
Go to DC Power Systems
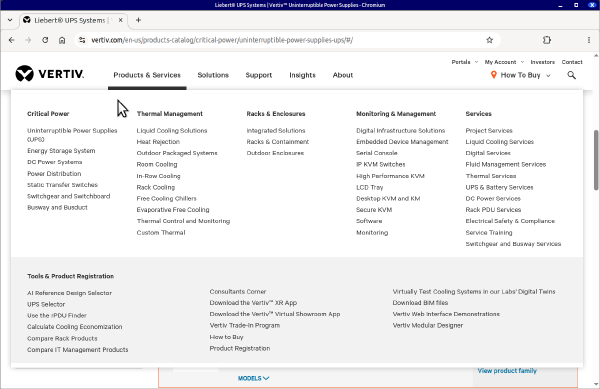[54, 162]
